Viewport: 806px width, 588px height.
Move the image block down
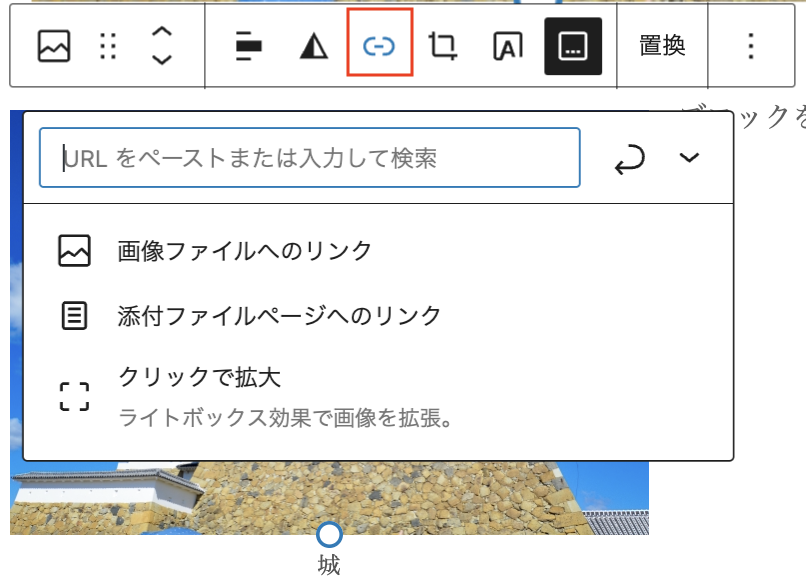point(162,60)
